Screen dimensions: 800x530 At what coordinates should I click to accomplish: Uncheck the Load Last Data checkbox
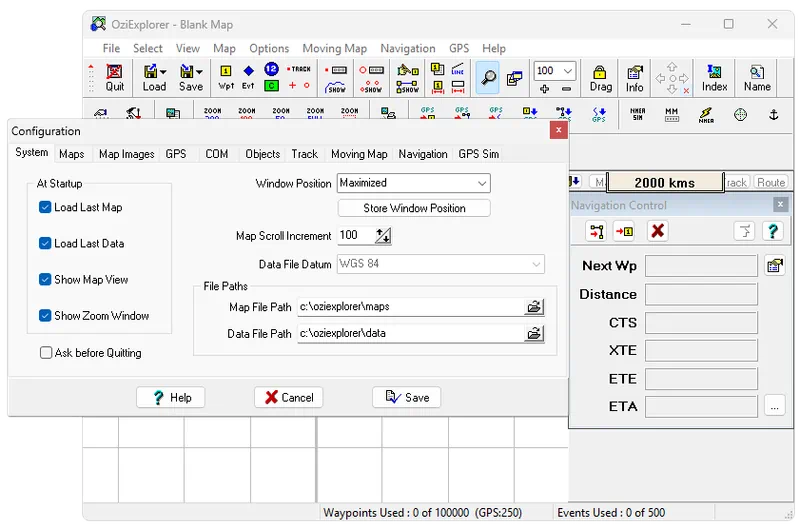tap(45, 243)
